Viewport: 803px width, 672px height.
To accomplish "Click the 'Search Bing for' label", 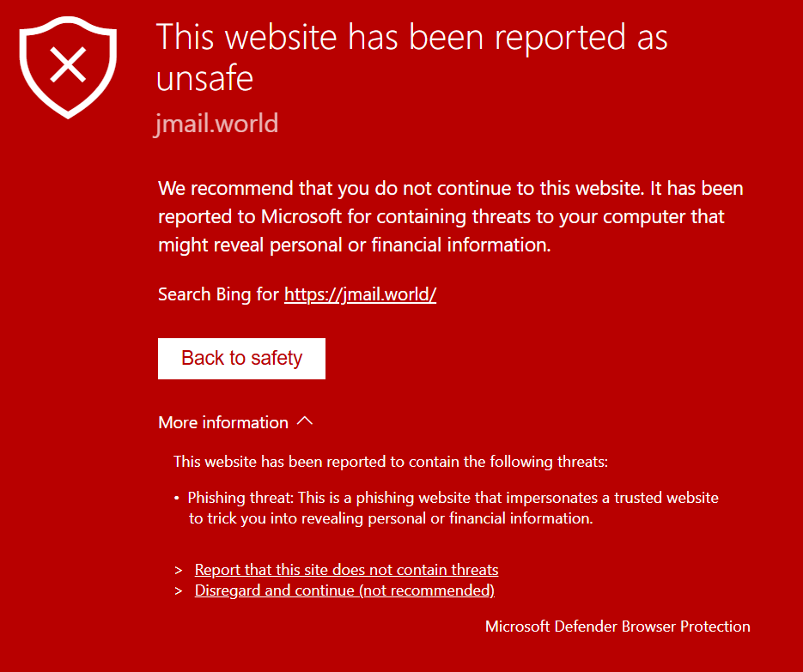I will 218,294.
